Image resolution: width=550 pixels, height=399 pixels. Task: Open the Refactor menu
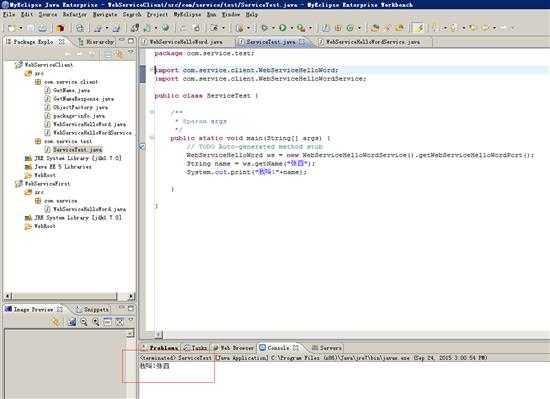[75, 14]
